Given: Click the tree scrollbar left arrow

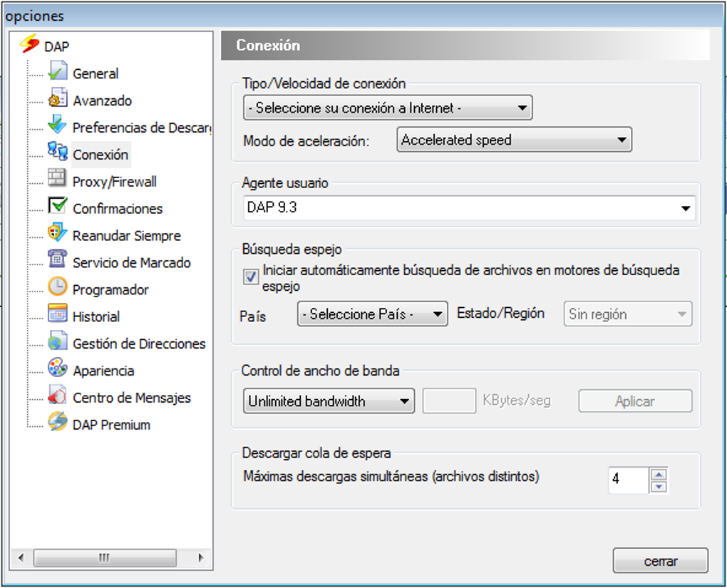Looking at the screenshot, I should click(x=21, y=557).
